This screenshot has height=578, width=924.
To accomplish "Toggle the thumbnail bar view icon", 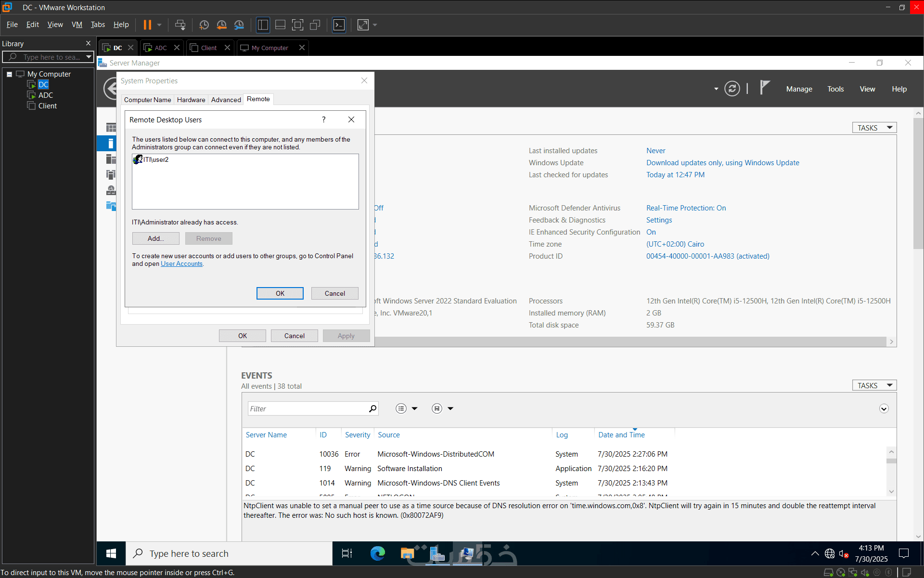I will click(280, 25).
